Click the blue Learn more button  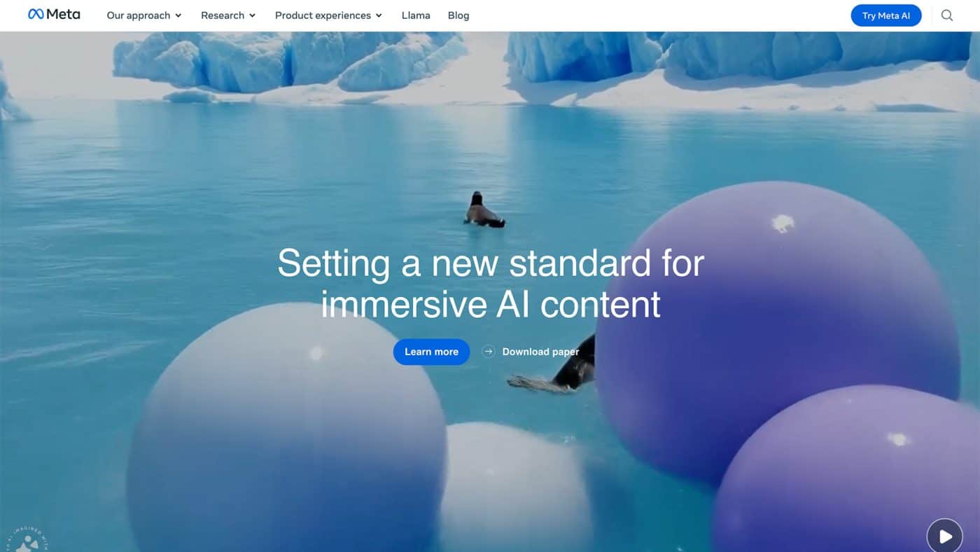click(x=431, y=352)
